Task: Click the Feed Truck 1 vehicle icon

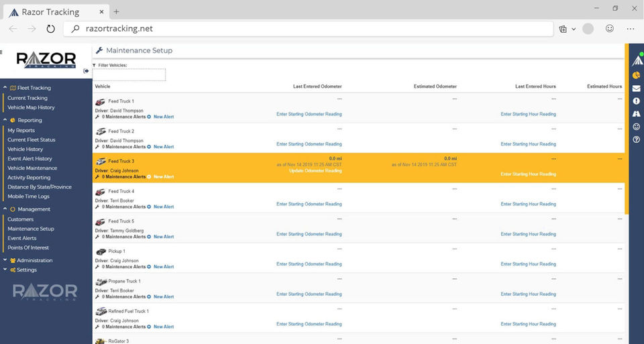Action: coord(101,101)
